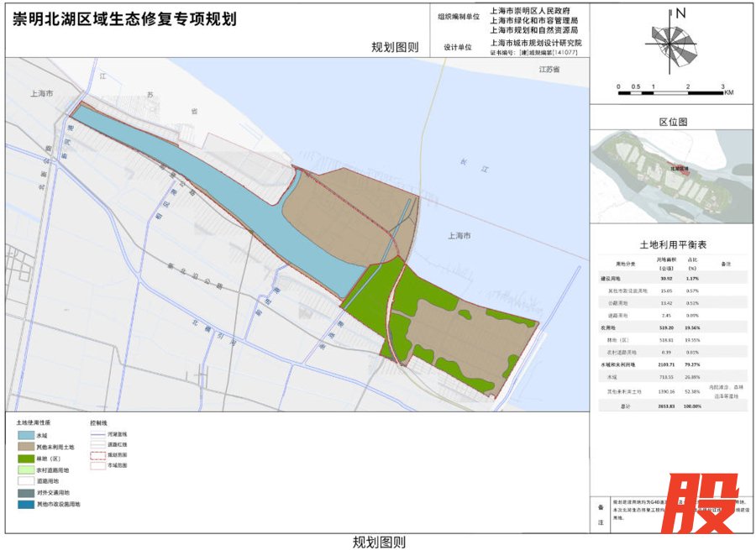This screenshot has height=550, width=756.
Task: Pick the green 林地(区) legend swatch
Action: 25,458
